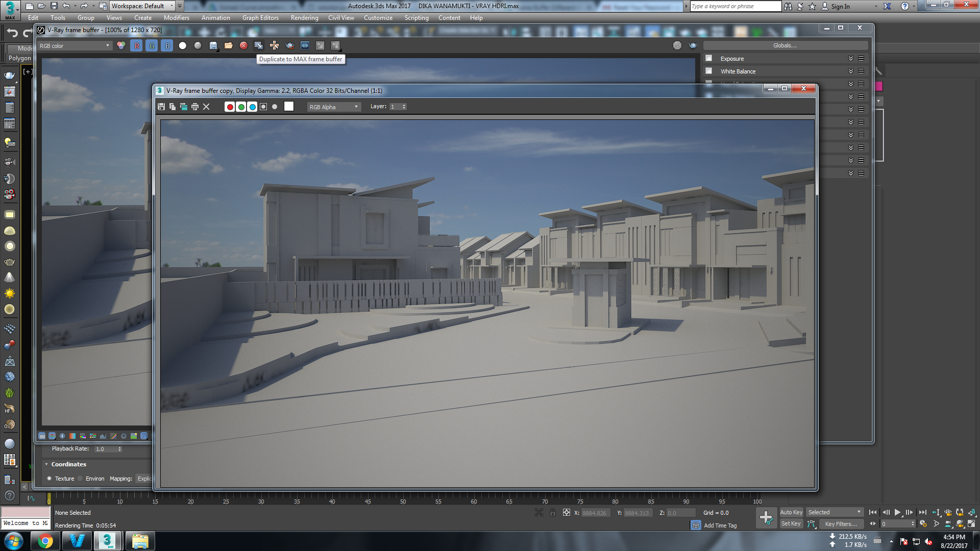Toggle the red R channel button

[136, 45]
